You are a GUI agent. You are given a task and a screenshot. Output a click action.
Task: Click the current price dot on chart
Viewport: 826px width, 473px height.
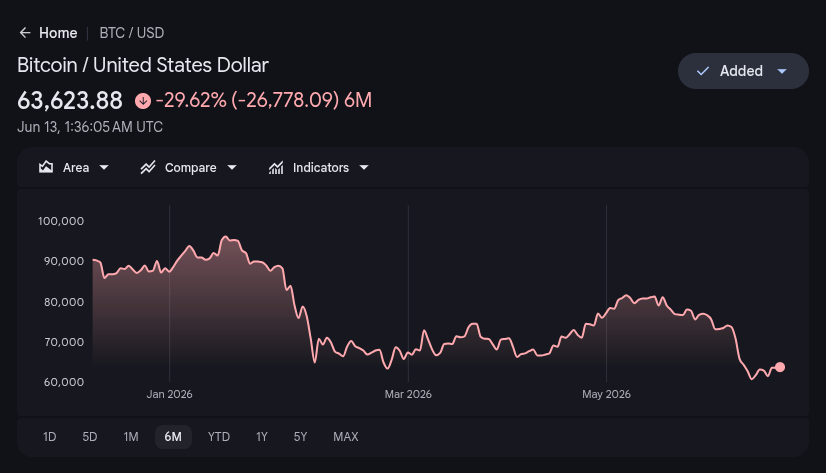[x=780, y=367]
